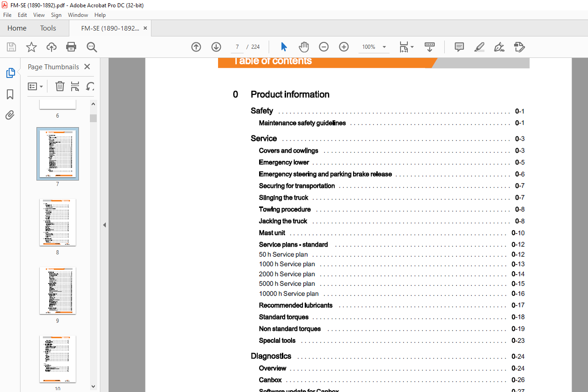Collapse the navigation pane with arrow

(104, 225)
